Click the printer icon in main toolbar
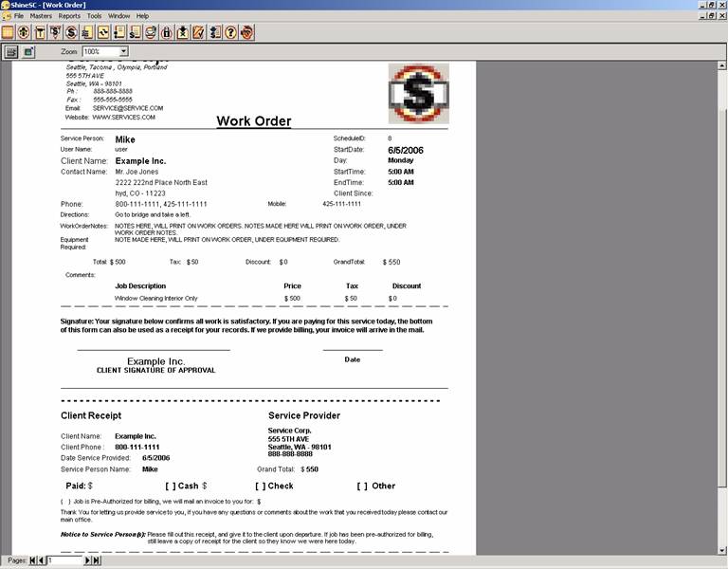 coord(151,32)
